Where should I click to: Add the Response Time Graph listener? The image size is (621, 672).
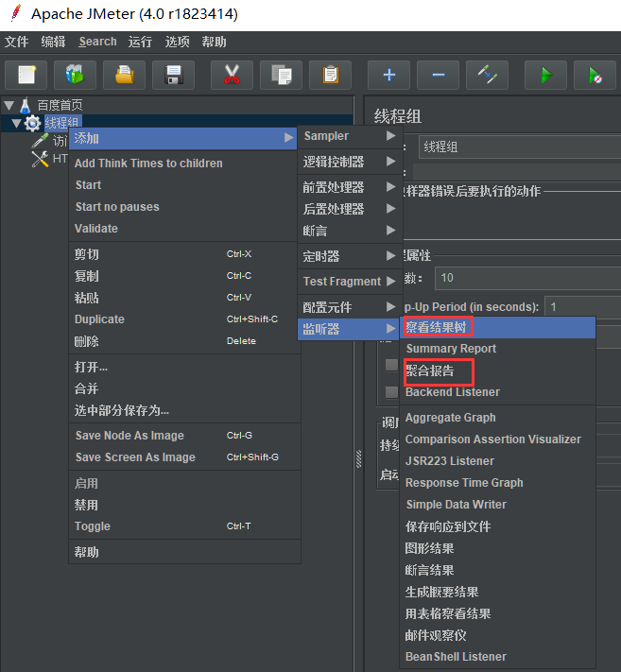(497, 483)
